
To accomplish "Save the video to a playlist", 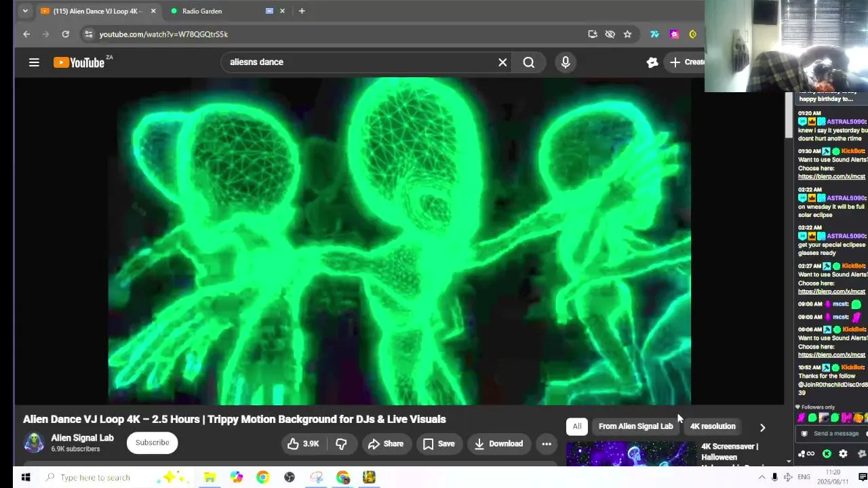I will [439, 444].
